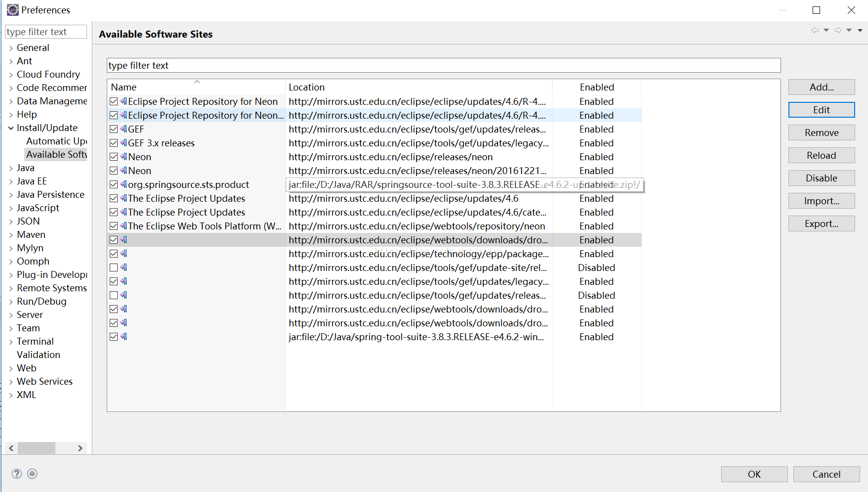Toggle checkbox for org.springsource.sts.product
This screenshot has height=492, width=868.
click(x=114, y=184)
